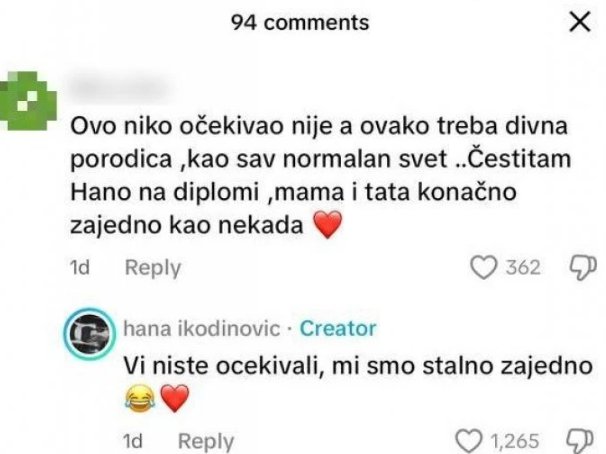Dislike the top comment about Hana's diploma

coord(577,268)
